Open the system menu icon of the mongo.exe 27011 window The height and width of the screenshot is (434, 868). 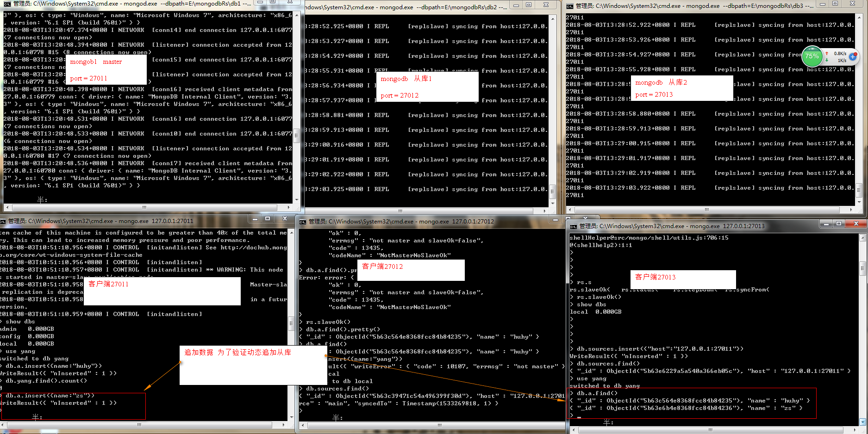pos(3,221)
